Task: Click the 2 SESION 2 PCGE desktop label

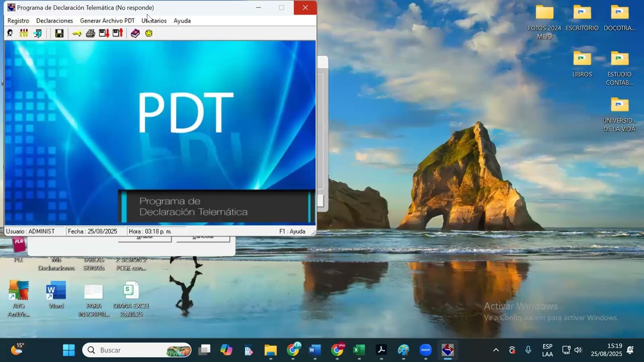Action: 131,264
